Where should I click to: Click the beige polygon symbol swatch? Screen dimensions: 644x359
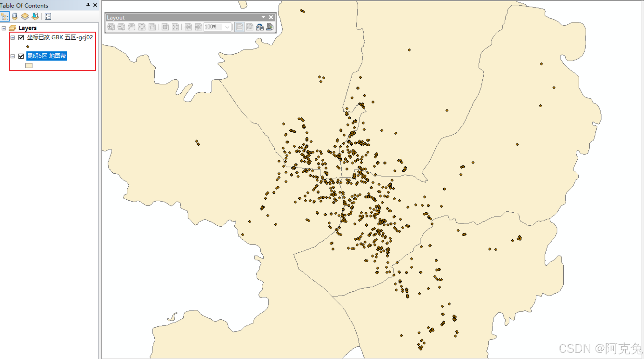coord(29,65)
